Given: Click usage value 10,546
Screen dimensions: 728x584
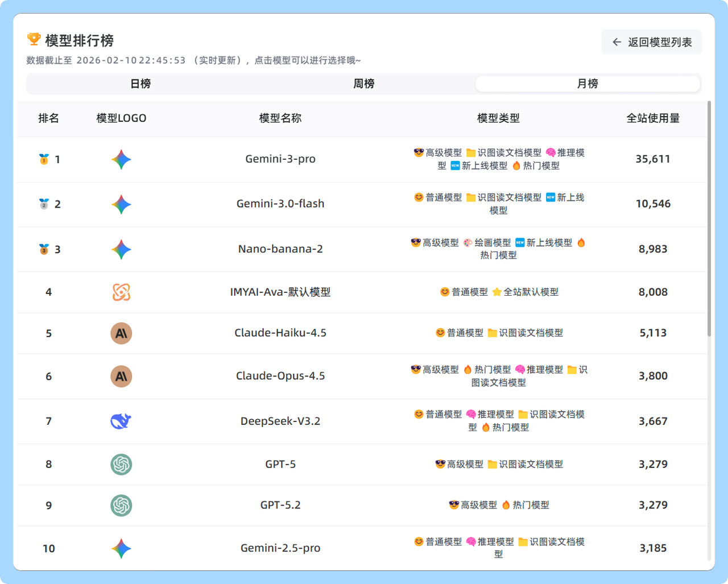Looking at the screenshot, I should point(653,204).
